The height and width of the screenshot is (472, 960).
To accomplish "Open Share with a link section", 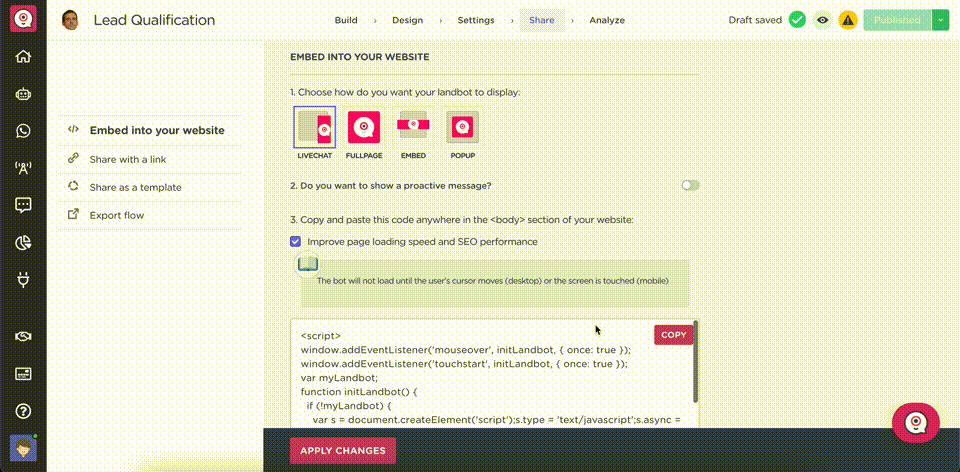I will coord(128,159).
